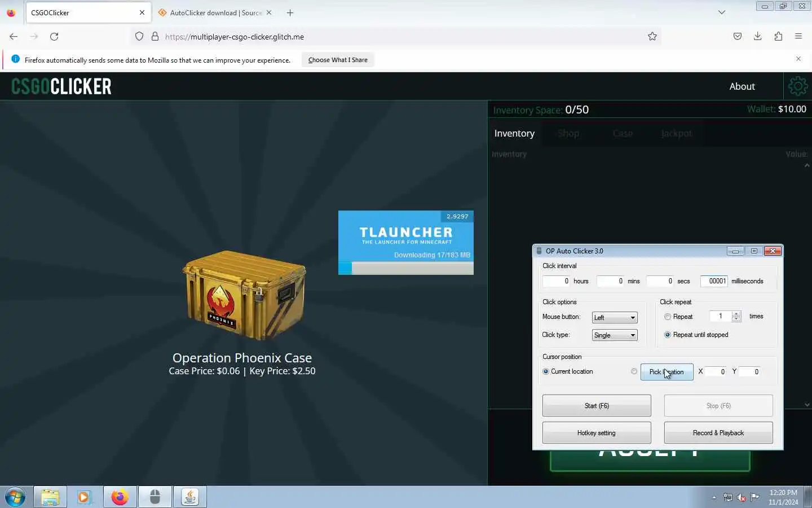
Task: Open Hotkey setting
Action: click(597, 433)
